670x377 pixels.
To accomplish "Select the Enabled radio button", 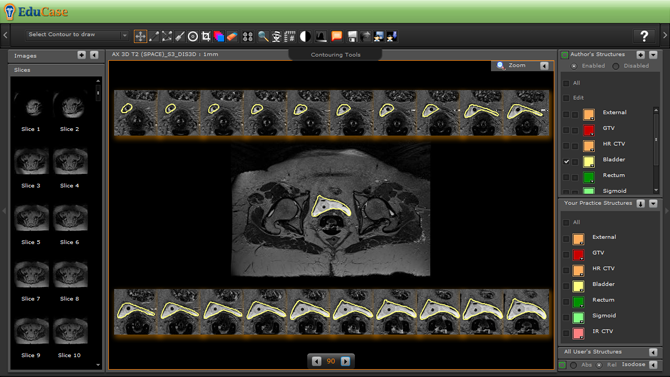I will pyautogui.click(x=574, y=66).
